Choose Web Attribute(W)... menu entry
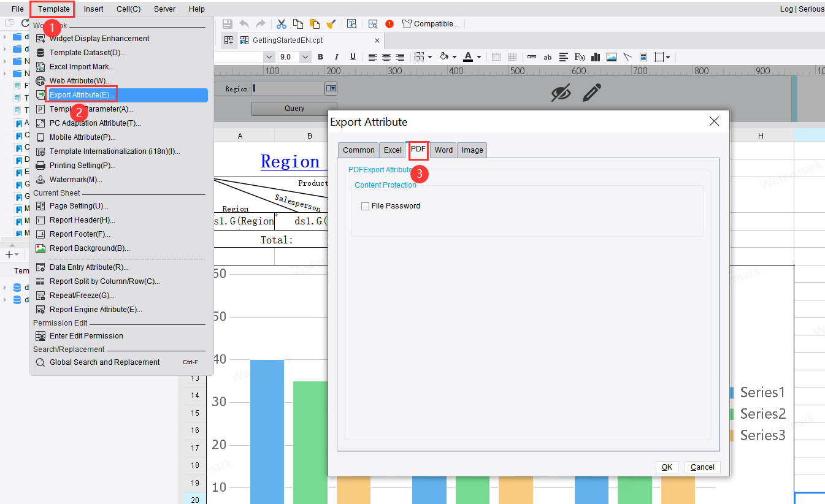The height and width of the screenshot is (504, 825). click(x=120, y=81)
